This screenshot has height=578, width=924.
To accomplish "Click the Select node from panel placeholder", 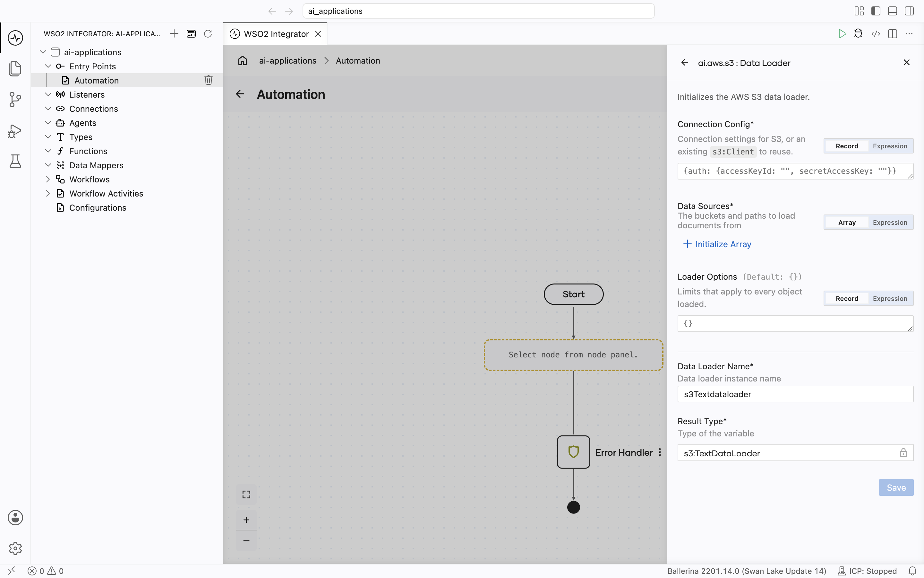I will pos(574,355).
